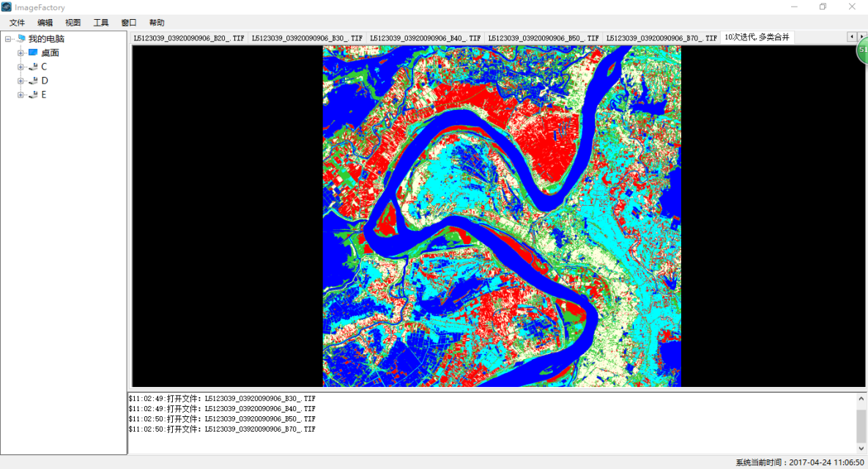The image size is (868, 469).
Task: Expand the 桌面 tree node
Action: [21, 53]
